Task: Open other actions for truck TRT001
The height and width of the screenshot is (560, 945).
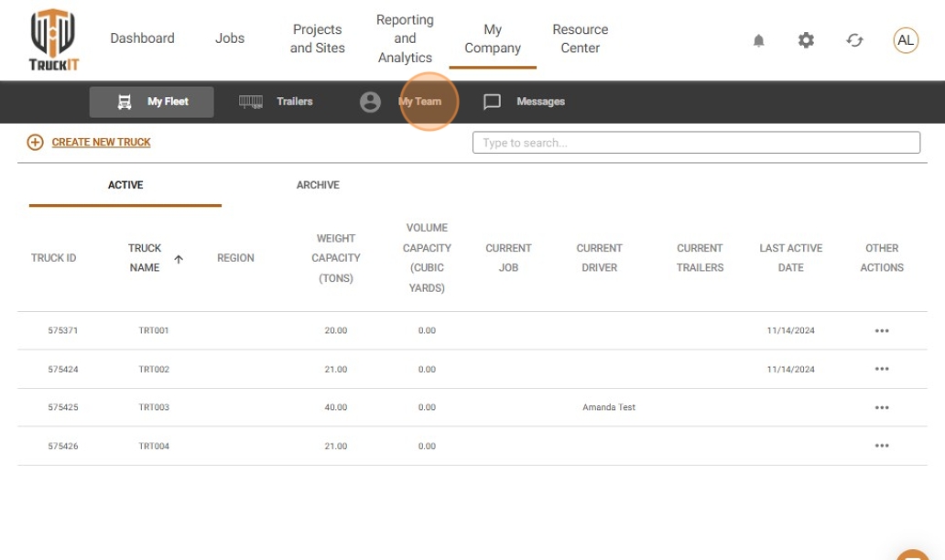Action: (882, 330)
